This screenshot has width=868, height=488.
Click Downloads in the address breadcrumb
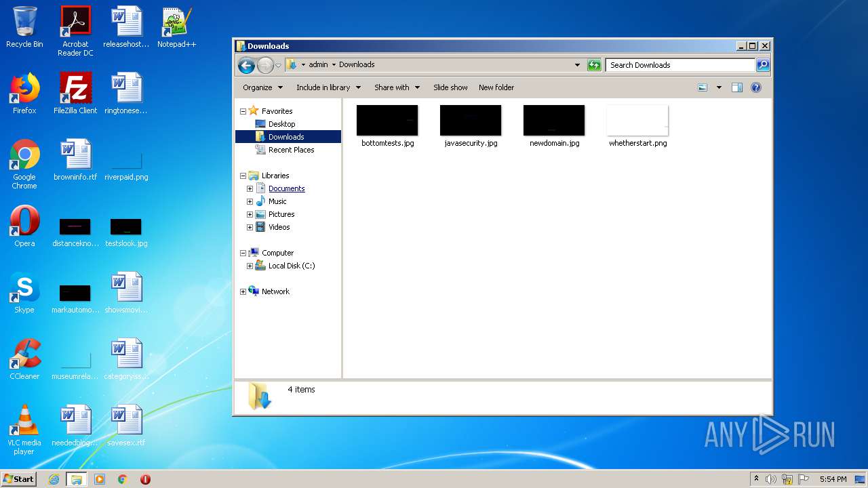tap(357, 65)
